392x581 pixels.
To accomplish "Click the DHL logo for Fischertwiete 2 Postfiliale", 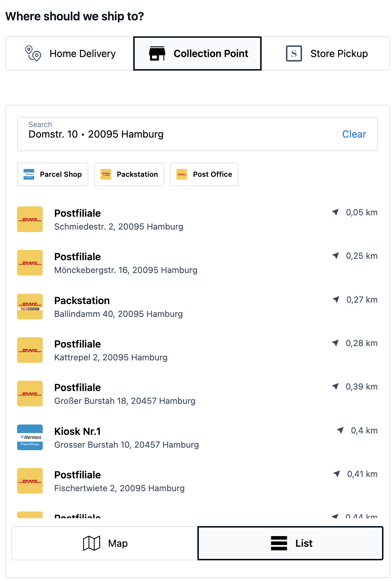I will pos(30,481).
